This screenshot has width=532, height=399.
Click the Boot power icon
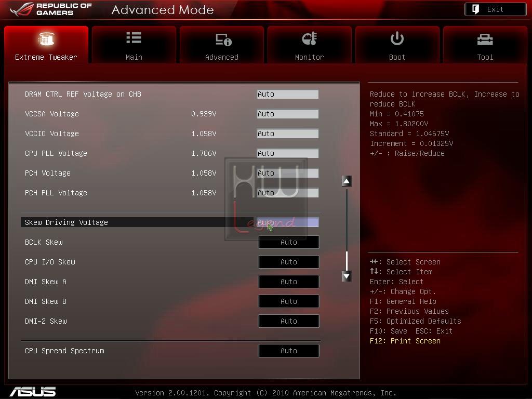pyautogui.click(x=397, y=38)
